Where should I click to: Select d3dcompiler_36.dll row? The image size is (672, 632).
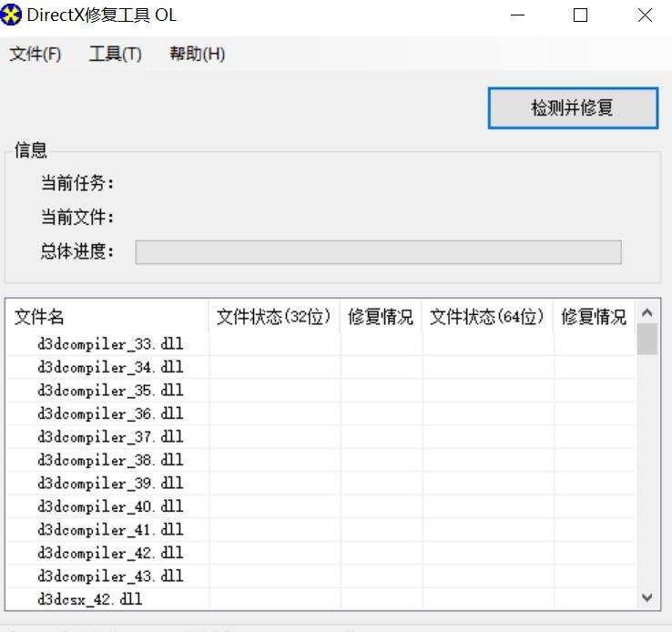pyautogui.click(x=110, y=413)
